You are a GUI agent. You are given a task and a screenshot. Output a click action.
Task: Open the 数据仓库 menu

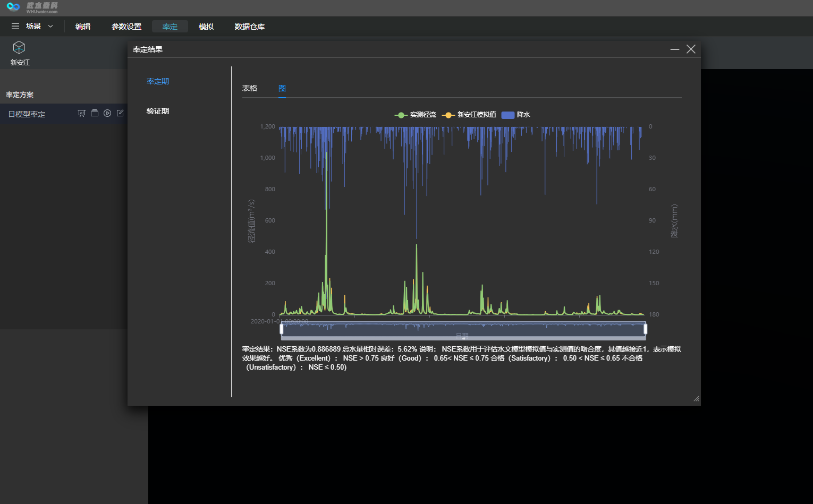point(250,27)
